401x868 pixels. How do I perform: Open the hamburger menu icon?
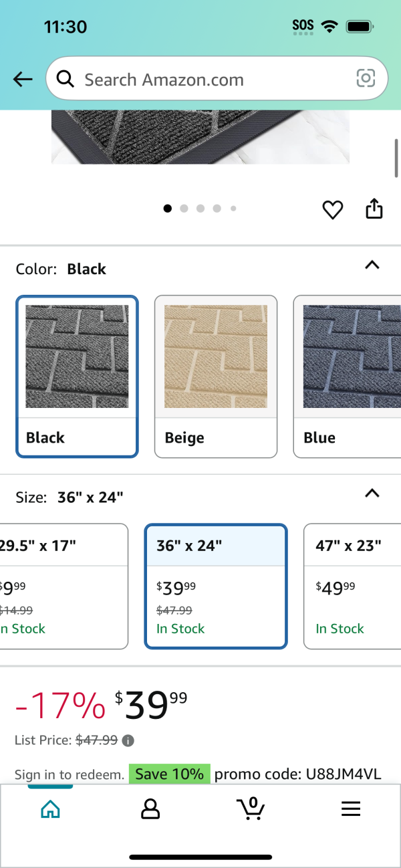[351, 809]
